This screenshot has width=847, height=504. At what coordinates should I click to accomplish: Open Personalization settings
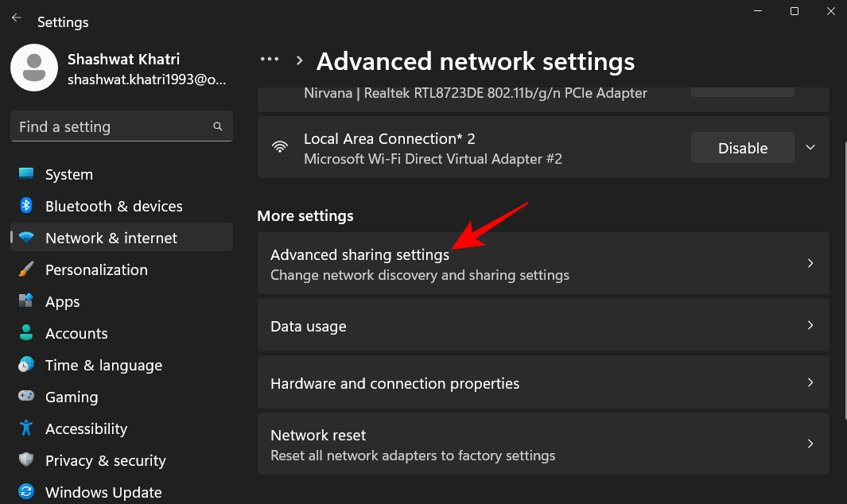pyautogui.click(x=95, y=269)
